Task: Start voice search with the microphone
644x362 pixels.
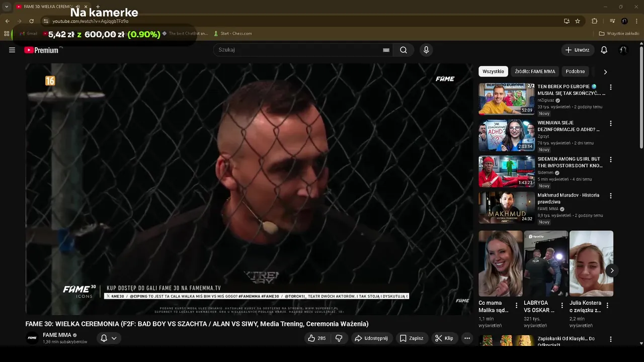Action: 426,50
